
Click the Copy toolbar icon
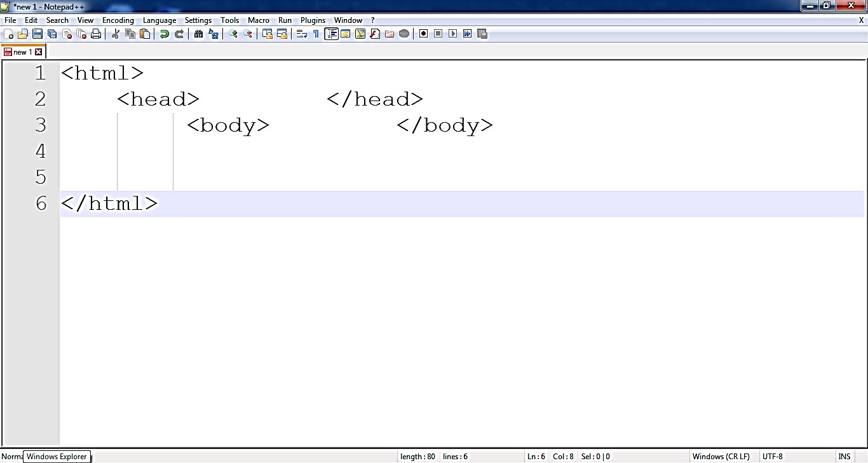[130, 34]
